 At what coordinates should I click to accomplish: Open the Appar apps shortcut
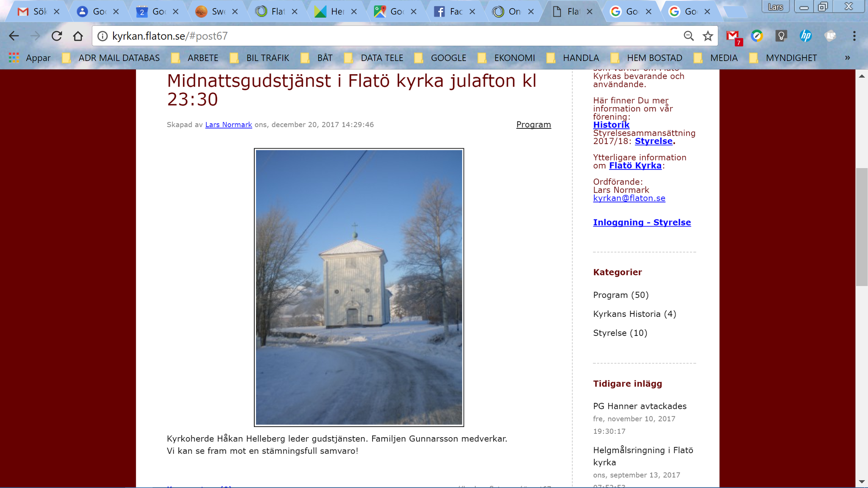click(x=30, y=58)
